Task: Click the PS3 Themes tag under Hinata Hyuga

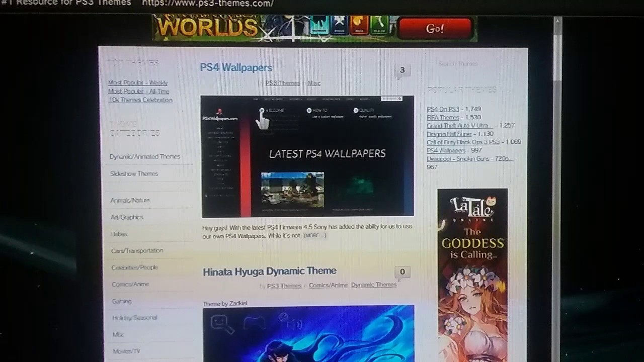Action: pyautogui.click(x=284, y=286)
